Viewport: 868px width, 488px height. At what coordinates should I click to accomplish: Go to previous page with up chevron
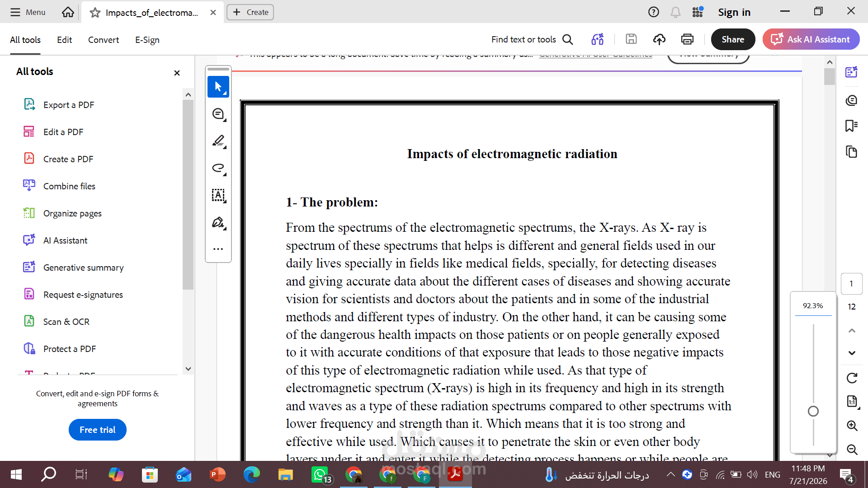852,331
